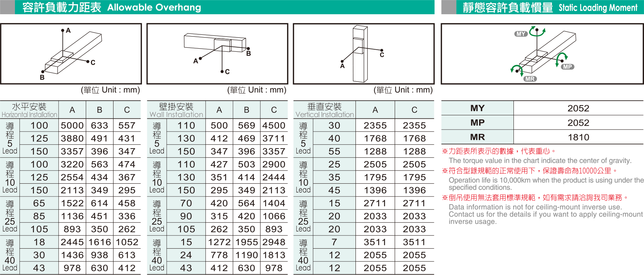Click the Wall Installation table header cell

pyautogui.click(x=176, y=110)
